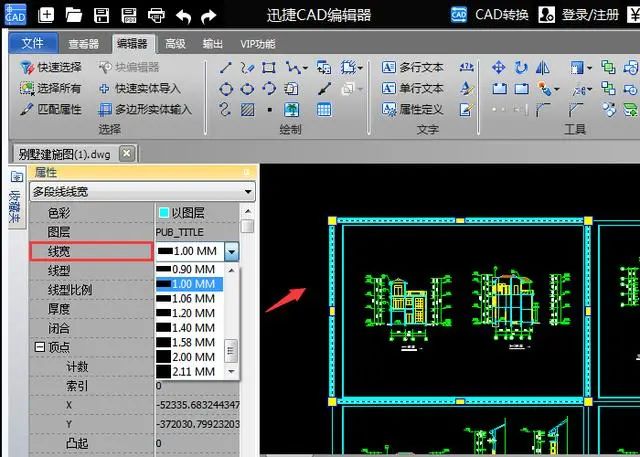The width and height of the screenshot is (640, 457).
Task: Click the Print icon in title bar
Action: [x=156, y=16]
